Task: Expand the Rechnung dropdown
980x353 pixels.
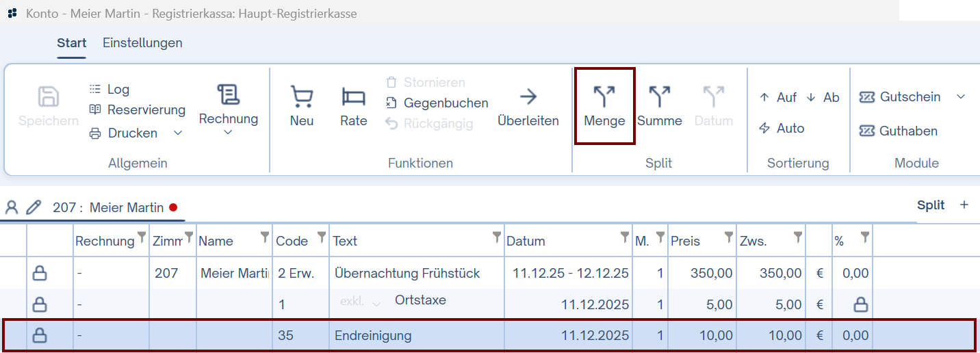Action: tap(229, 132)
